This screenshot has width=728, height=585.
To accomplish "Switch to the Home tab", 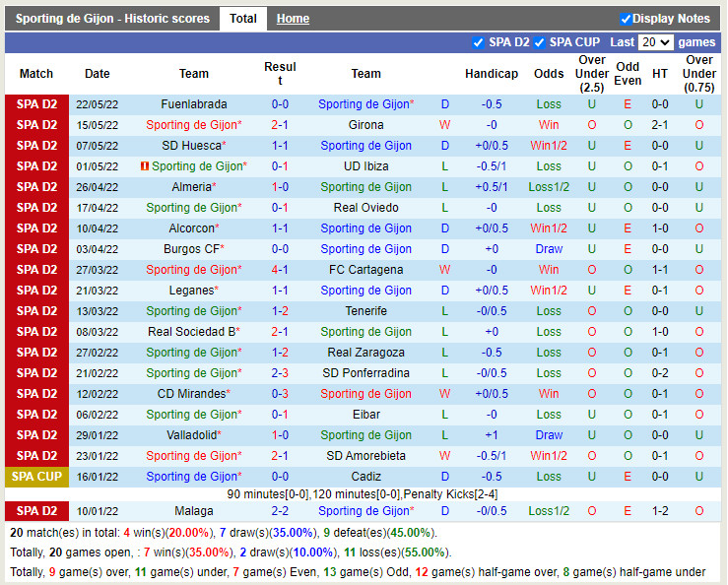I will pos(293,19).
